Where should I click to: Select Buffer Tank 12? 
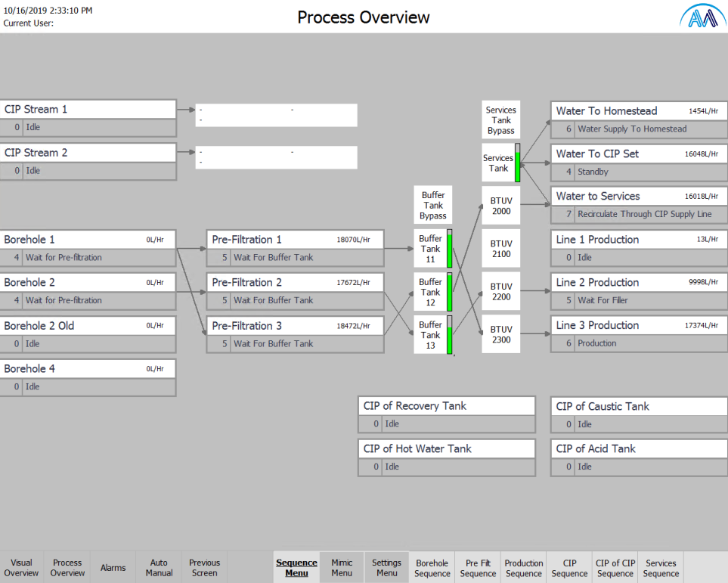tap(430, 292)
